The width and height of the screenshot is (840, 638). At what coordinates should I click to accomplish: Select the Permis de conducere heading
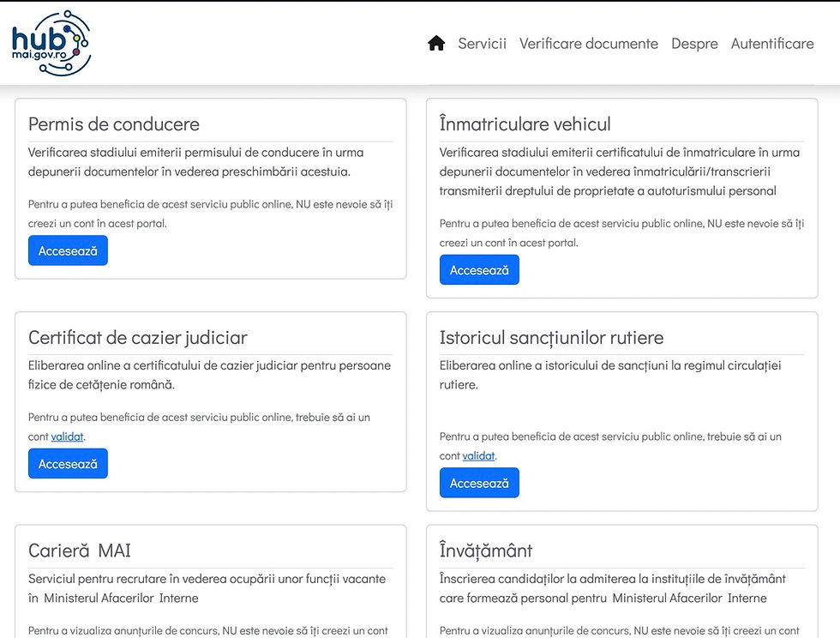pos(114,124)
